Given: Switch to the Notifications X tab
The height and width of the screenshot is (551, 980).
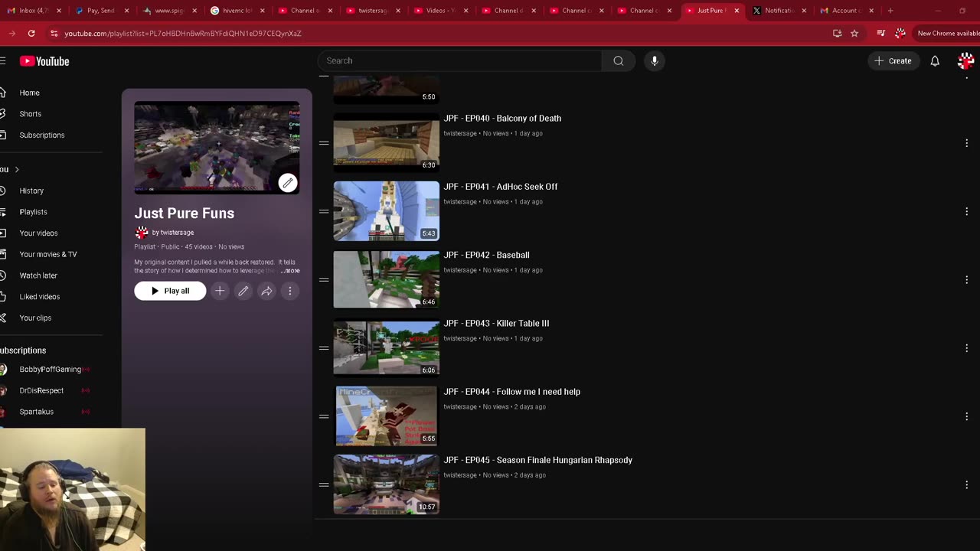Looking at the screenshot, I should [779, 11].
